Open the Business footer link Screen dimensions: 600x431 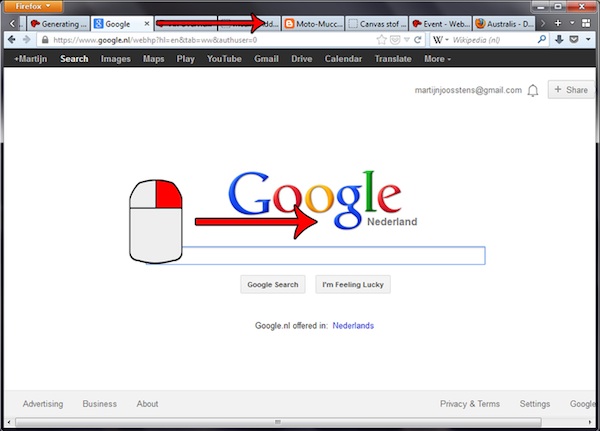99,404
